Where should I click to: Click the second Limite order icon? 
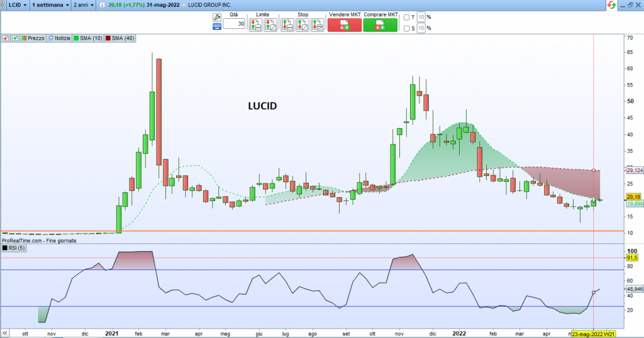pyautogui.click(x=270, y=25)
